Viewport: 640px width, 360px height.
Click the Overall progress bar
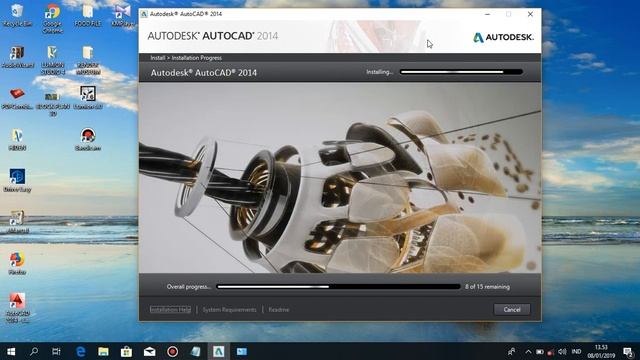338,287
